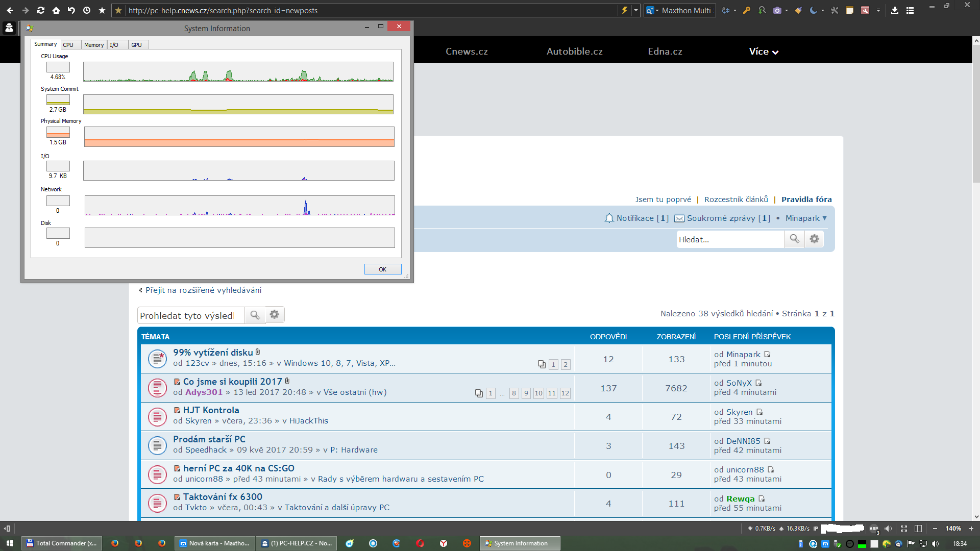Click the Adblock Plus ABP icon
Screen dimensions: 980x551
(874, 529)
